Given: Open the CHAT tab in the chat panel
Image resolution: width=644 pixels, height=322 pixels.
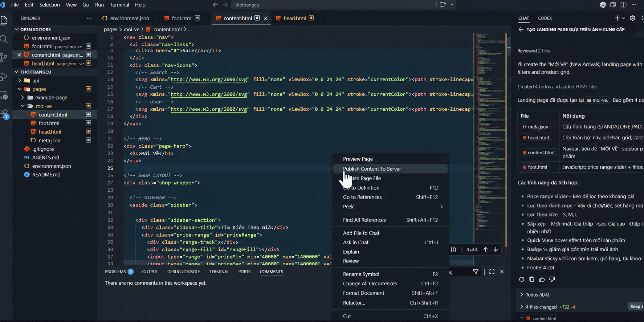Looking at the screenshot, I should [523, 18].
